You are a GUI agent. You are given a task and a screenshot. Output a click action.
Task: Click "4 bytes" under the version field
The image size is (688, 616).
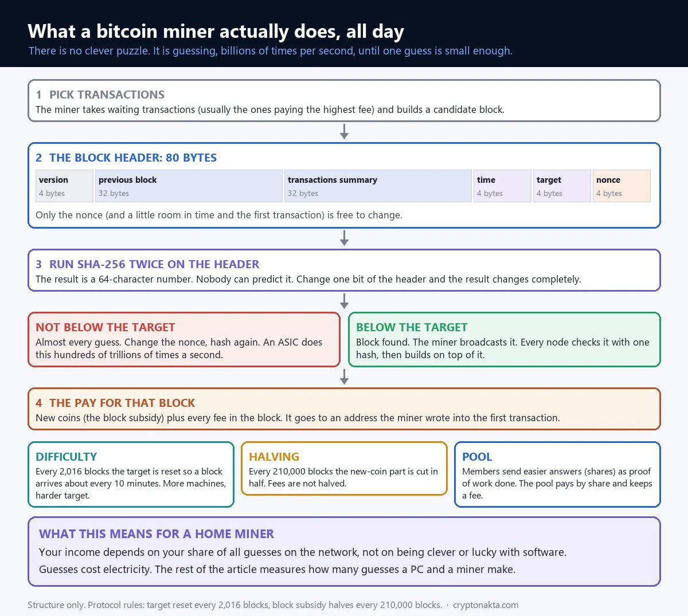tap(52, 194)
